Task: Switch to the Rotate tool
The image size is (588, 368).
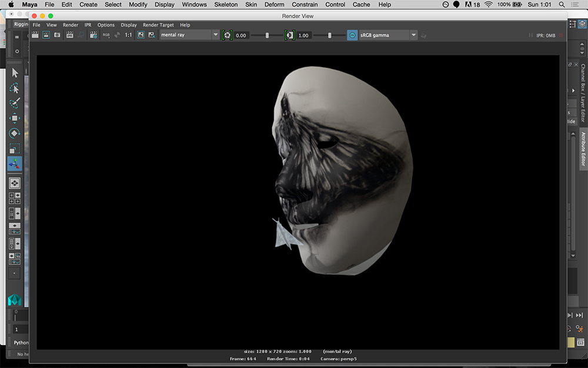Action: click(x=15, y=133)
